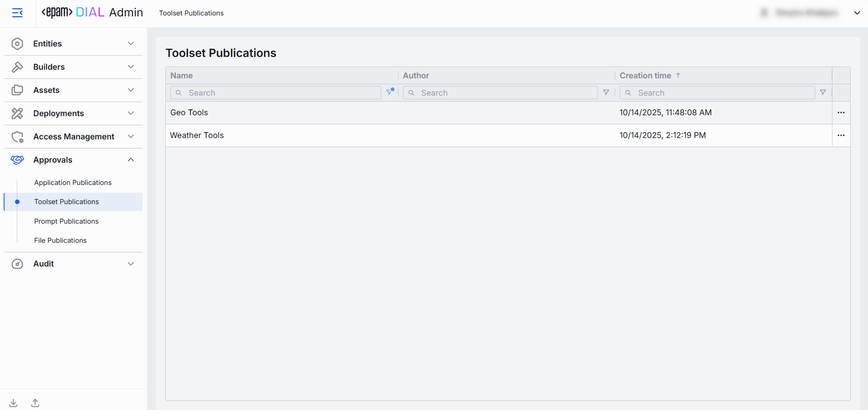Viewport: 868px width, 410px height.
Task: Open the actions menu for Weather Tools
Action: tap(841, 135)
